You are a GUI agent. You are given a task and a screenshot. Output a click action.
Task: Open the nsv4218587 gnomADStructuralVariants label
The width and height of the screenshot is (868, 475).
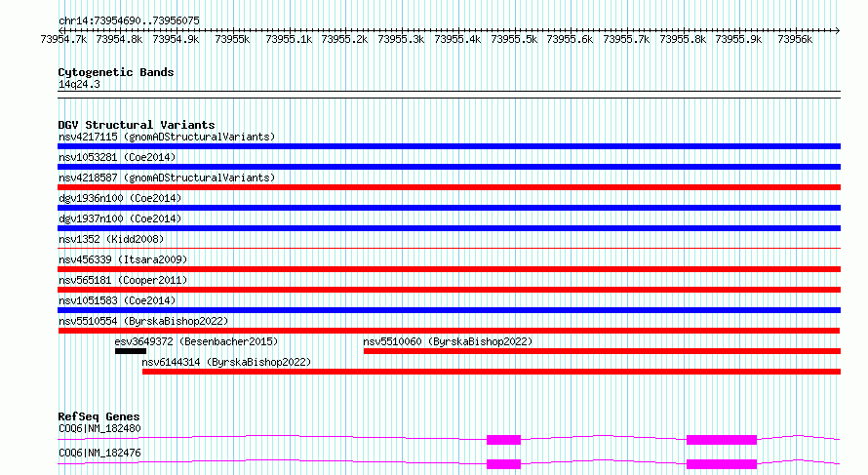pos(167,178)
